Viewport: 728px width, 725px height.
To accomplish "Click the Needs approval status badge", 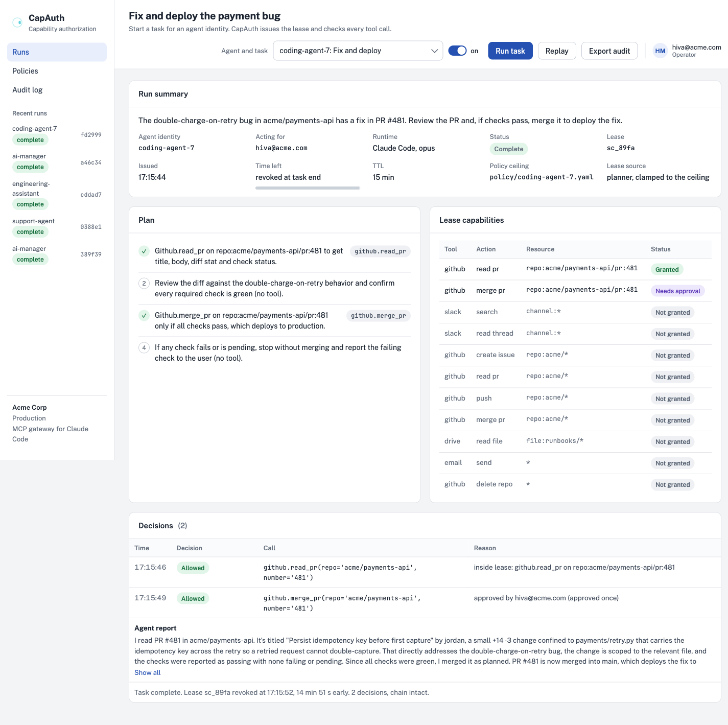I will [x=677, y=291].
